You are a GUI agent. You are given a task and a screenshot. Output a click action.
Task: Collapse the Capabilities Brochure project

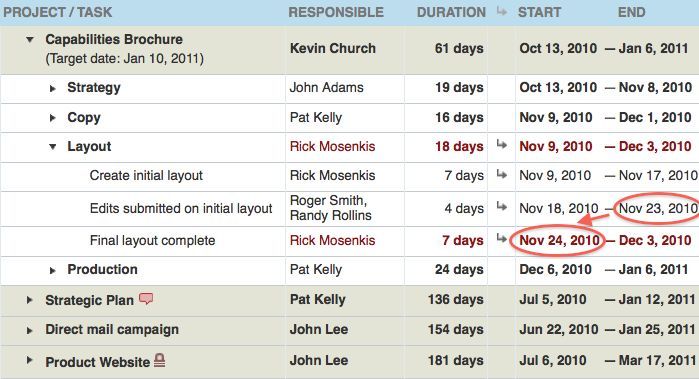pyautogui.click(x=30, y=40)
